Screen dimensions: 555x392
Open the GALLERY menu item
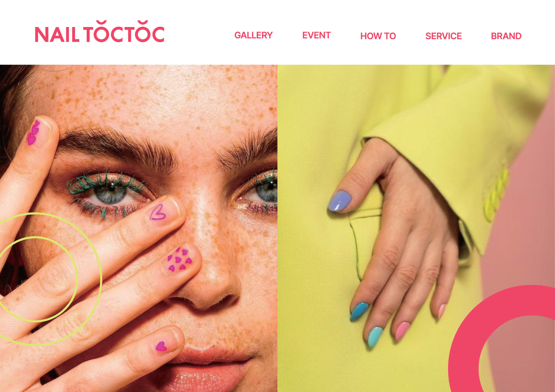253,35
